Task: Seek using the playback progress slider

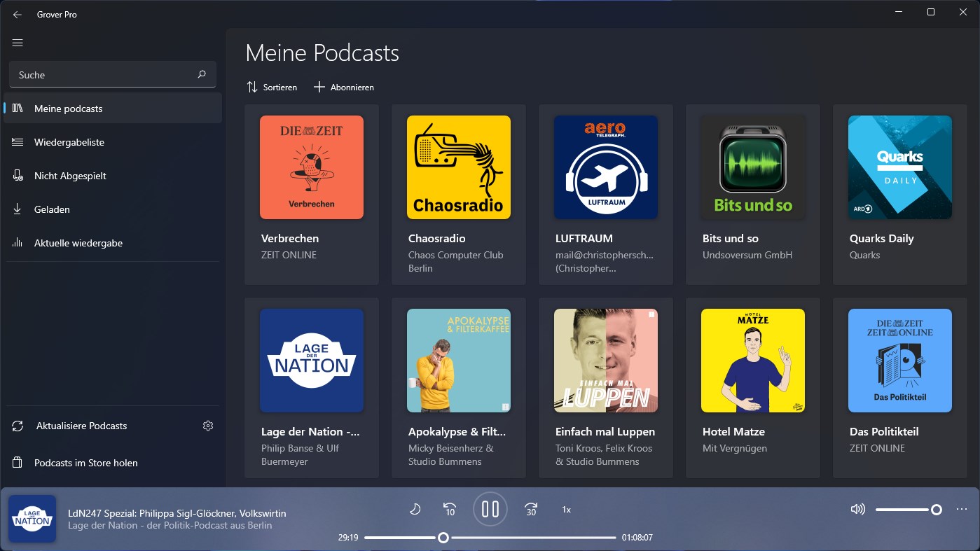Action: pyautogui.click(x=490, y=538)
